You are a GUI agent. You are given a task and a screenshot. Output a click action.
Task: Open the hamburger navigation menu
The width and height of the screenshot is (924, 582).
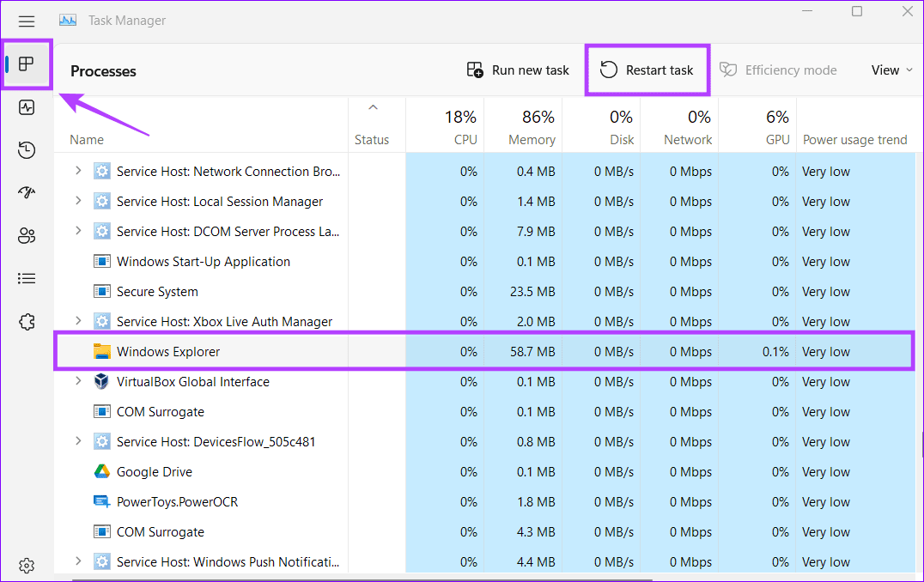pyautogui.click(x=27, y=21)
